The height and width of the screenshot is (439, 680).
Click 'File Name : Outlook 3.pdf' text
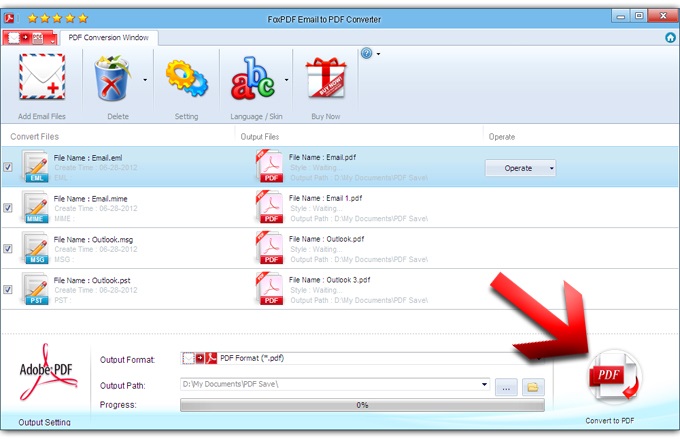click(330, 280)
